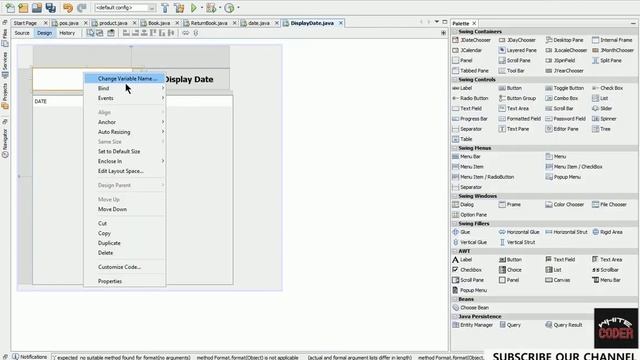
Task: Open the product.java tab
Action: tap(113, 23)
